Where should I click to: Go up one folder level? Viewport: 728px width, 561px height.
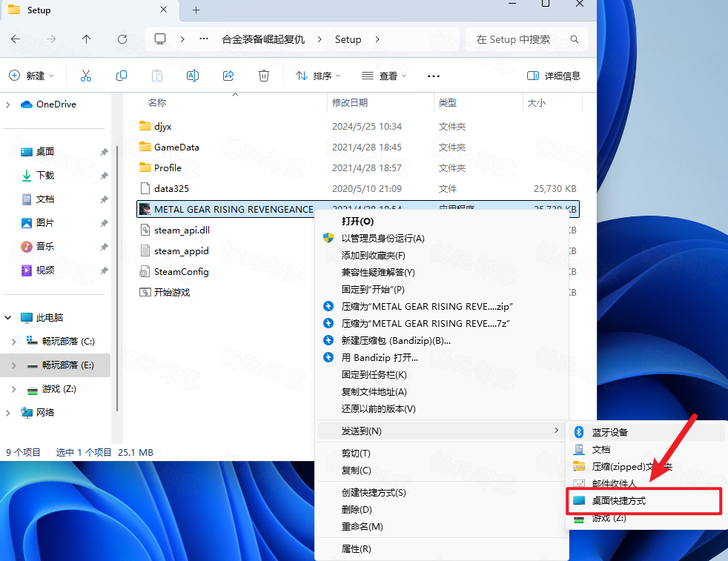coord(86,39)
